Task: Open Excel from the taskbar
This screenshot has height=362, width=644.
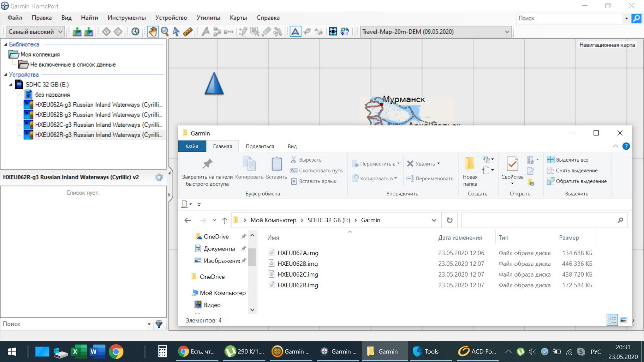Action: click(x=78, y=351)
